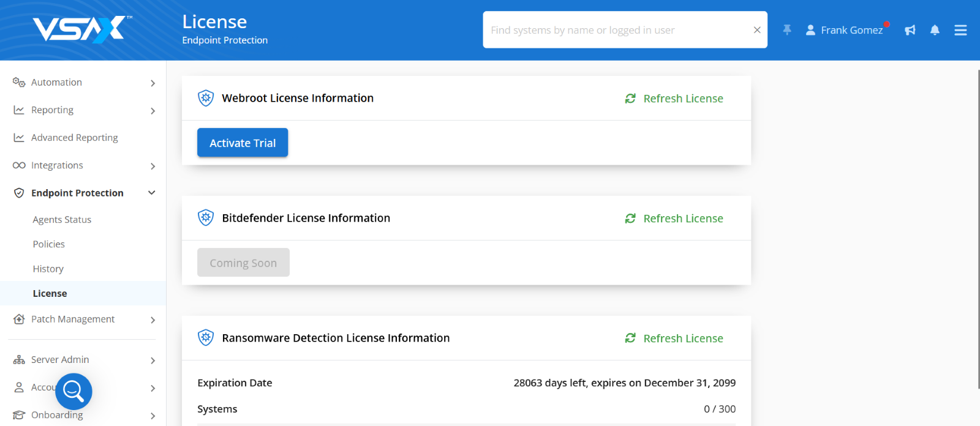
Task: Expand the Patch Management chevron
Action: 153,320
